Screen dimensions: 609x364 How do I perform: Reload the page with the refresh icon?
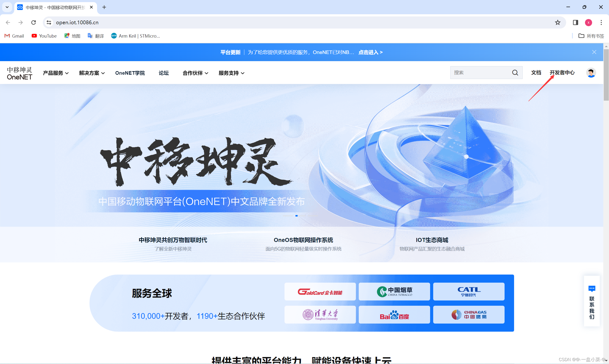pyautogui.click(x=34, y=22)
